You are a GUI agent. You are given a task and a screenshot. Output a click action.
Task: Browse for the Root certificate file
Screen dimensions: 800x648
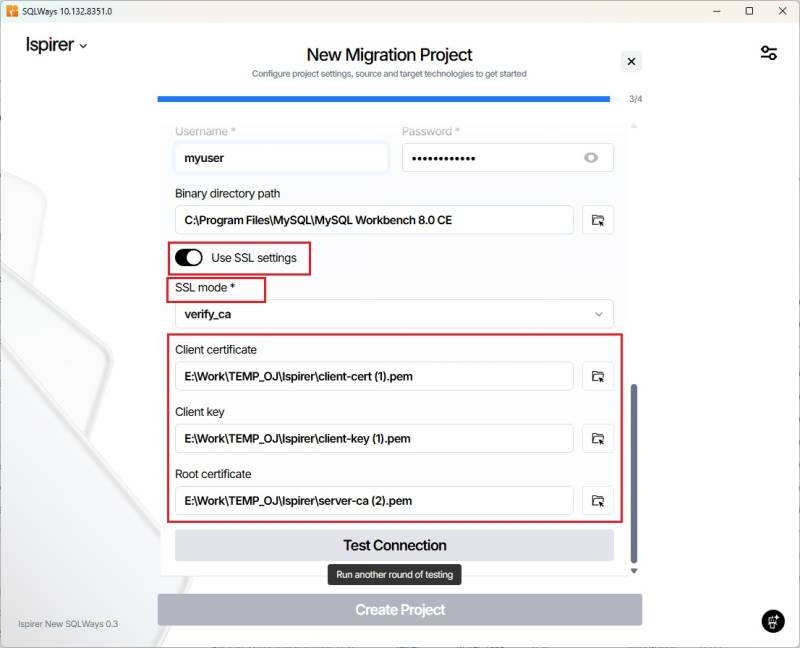pos(597,500)
